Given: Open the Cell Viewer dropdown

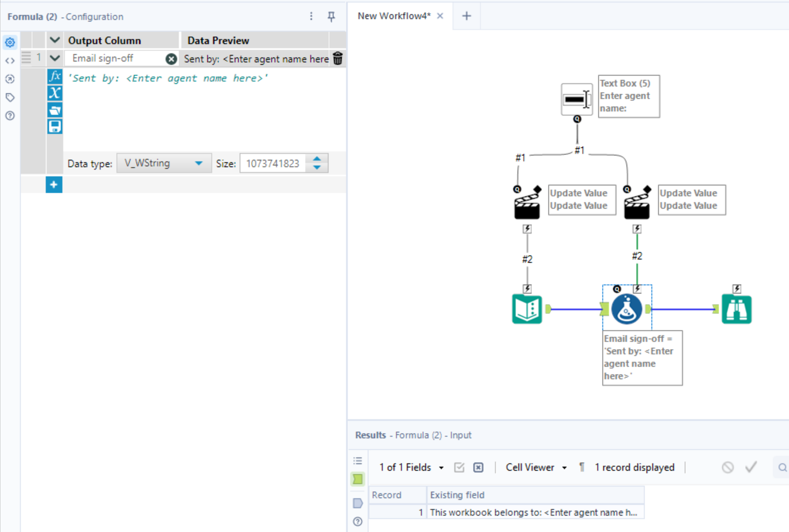Looking at the screenshot, I should click(x=564, y=467).
